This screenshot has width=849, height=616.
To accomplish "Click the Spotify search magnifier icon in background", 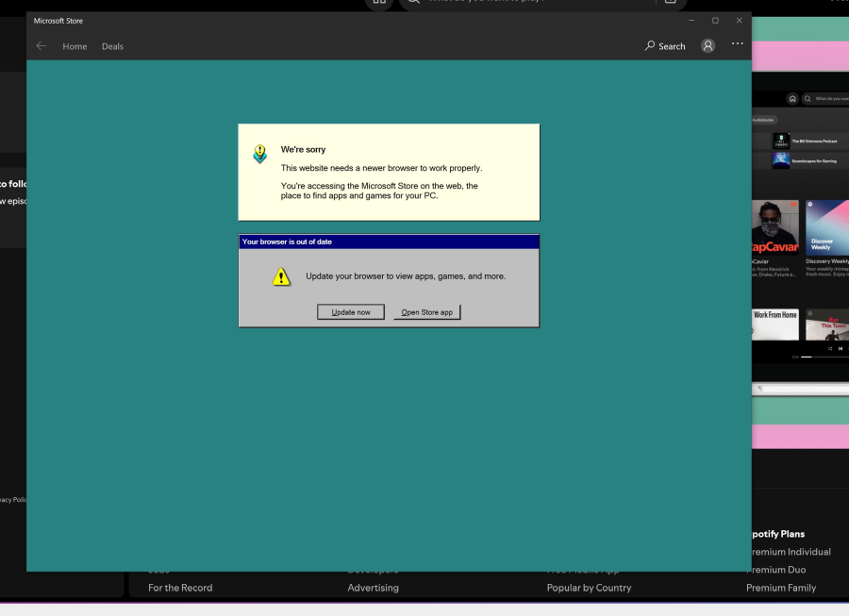I will point(807,98).
